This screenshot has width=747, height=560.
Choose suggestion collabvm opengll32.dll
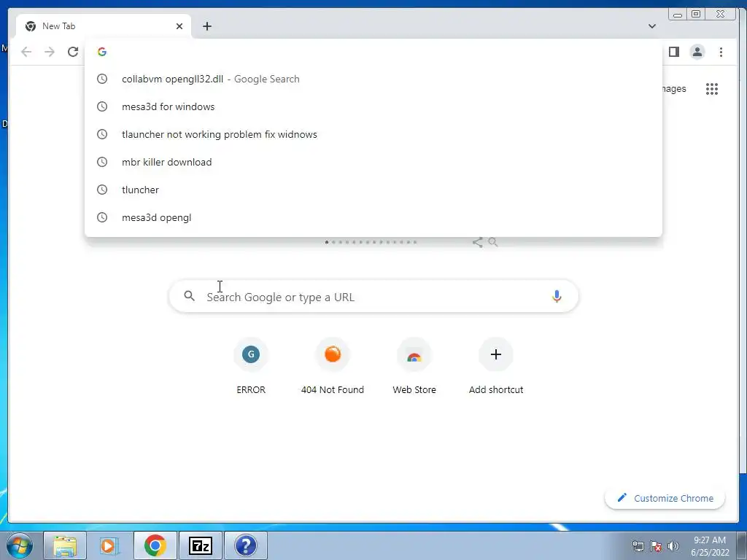point(373,79)
